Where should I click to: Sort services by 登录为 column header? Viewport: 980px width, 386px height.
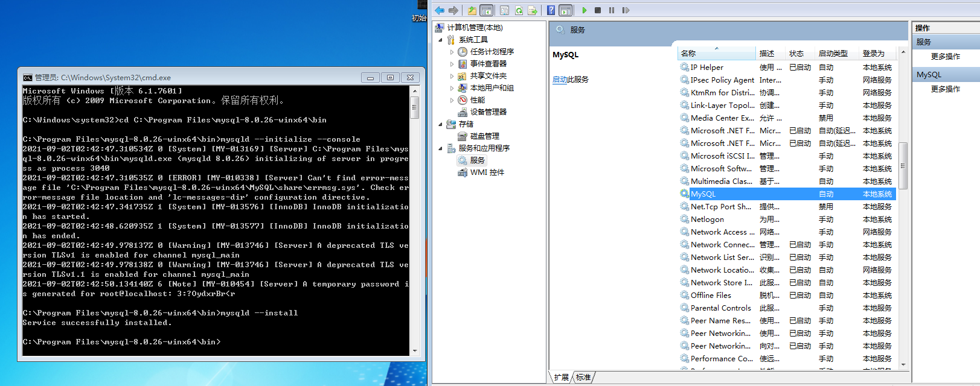click(877, 53)
